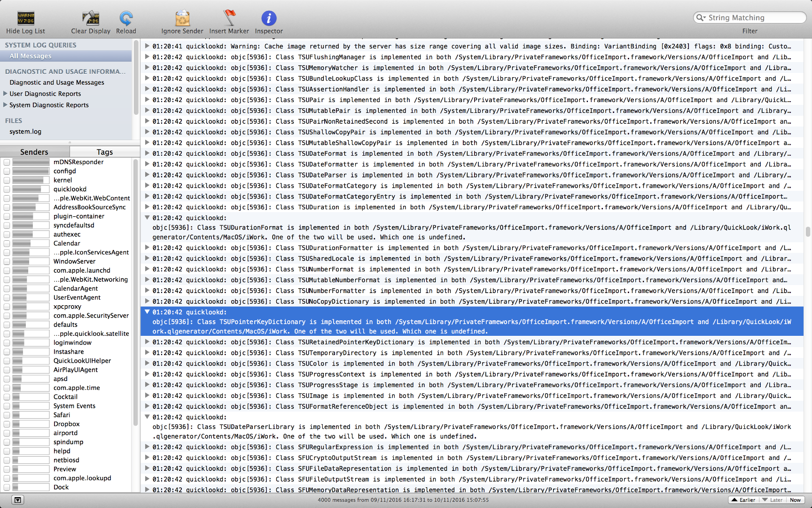Select All Messages in the sidebar
This screenshot has width=812, height=508.
point(66,56)
